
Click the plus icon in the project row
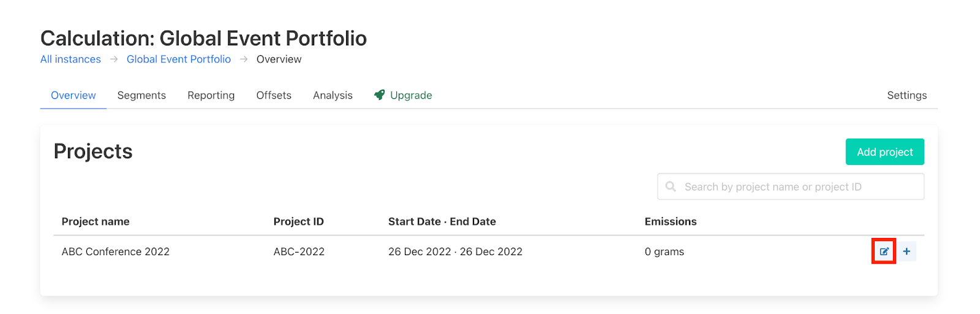click(x=907, y=251)
